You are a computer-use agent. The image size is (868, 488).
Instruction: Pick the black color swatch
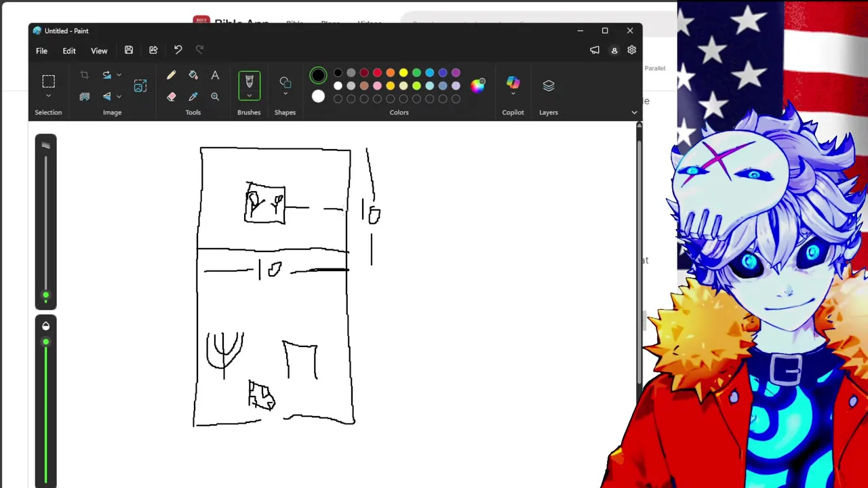[338, 73]
